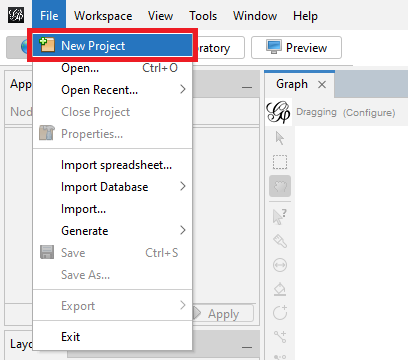Select the edge pencil tool
The image size is (408, 360).
(280, 337)
